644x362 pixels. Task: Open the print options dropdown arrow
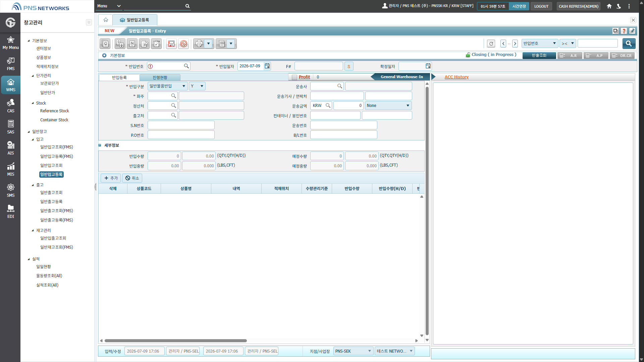pos(208,44)
